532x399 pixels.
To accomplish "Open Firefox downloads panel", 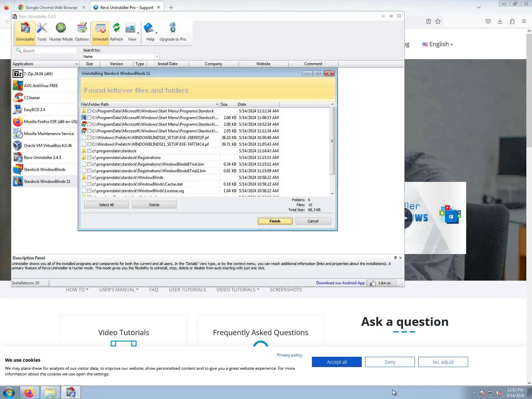I will pyautogui.click(x=500, y=21).
